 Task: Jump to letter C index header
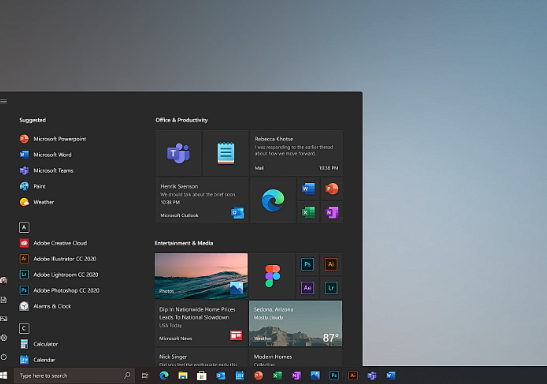click(x=24, y=328)
